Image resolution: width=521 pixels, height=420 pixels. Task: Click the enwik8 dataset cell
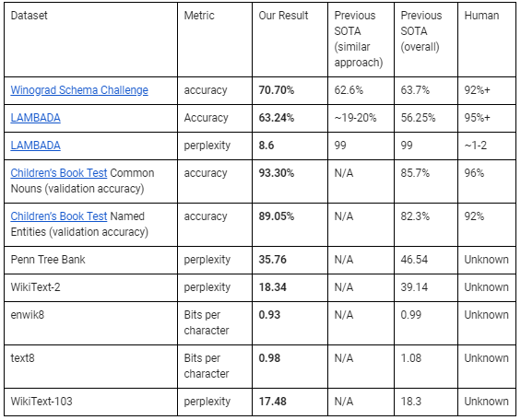coord(90,322)
